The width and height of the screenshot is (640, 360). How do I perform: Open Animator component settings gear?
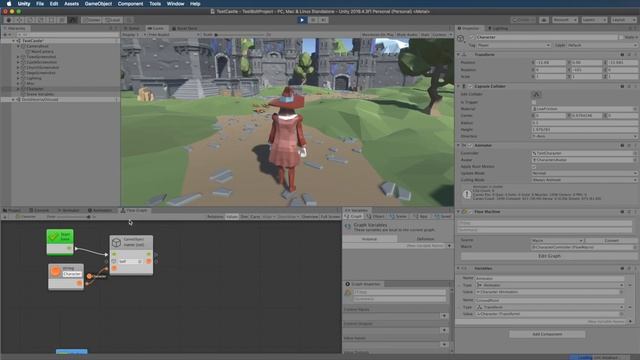(x=629, y=145)
